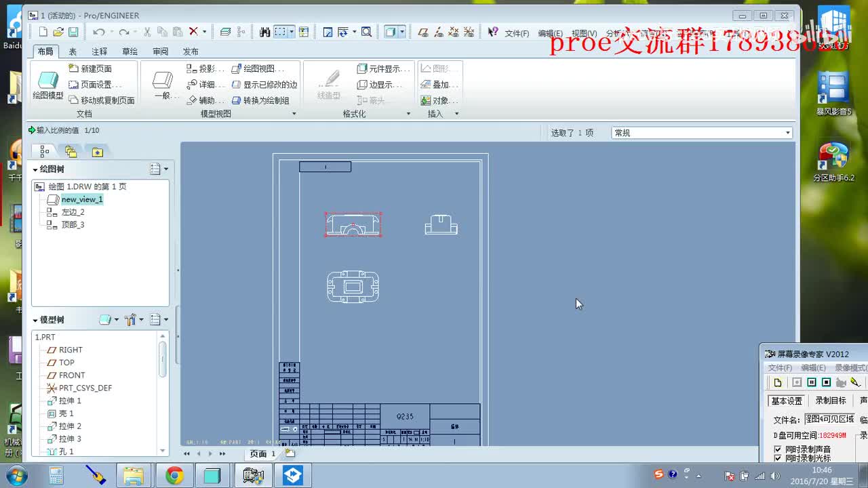
Task: Toggle 同时录制声音 checkbox in recorder window
Action: (778, 449)
